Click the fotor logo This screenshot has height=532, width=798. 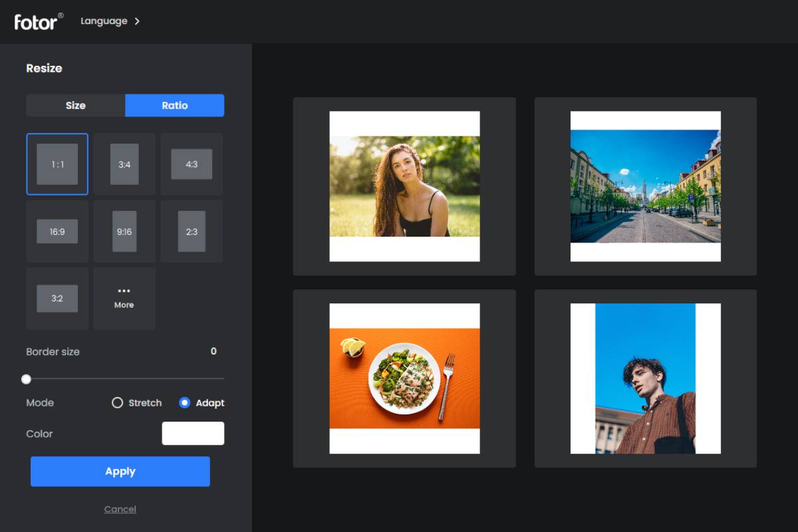pos(36,22)
